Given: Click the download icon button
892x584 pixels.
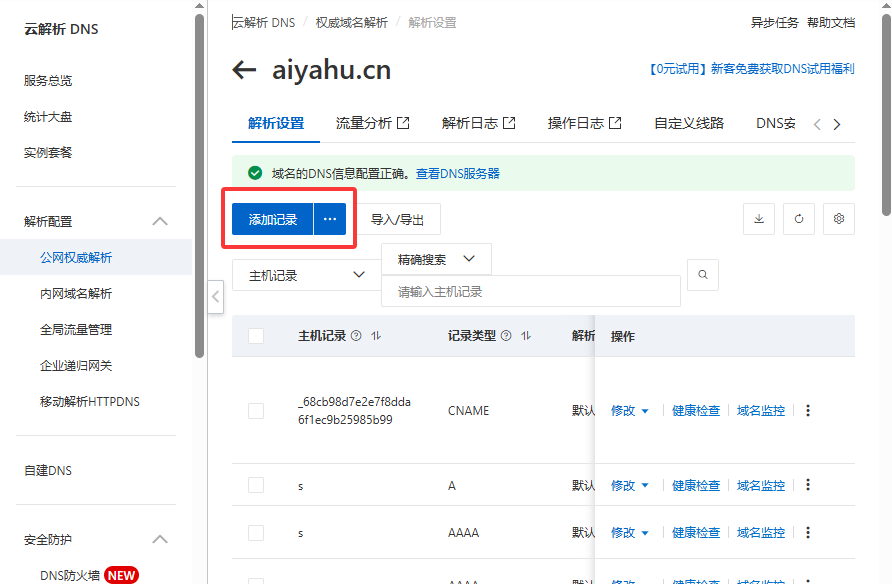Looking at the screenshot, I should pyautogui.click(x=759, y=219).
